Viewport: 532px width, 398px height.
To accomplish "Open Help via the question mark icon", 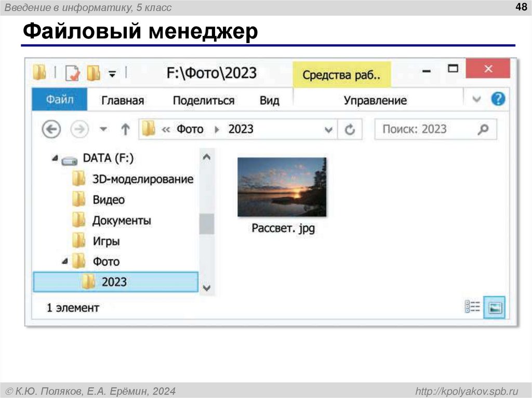I will 497,99.
